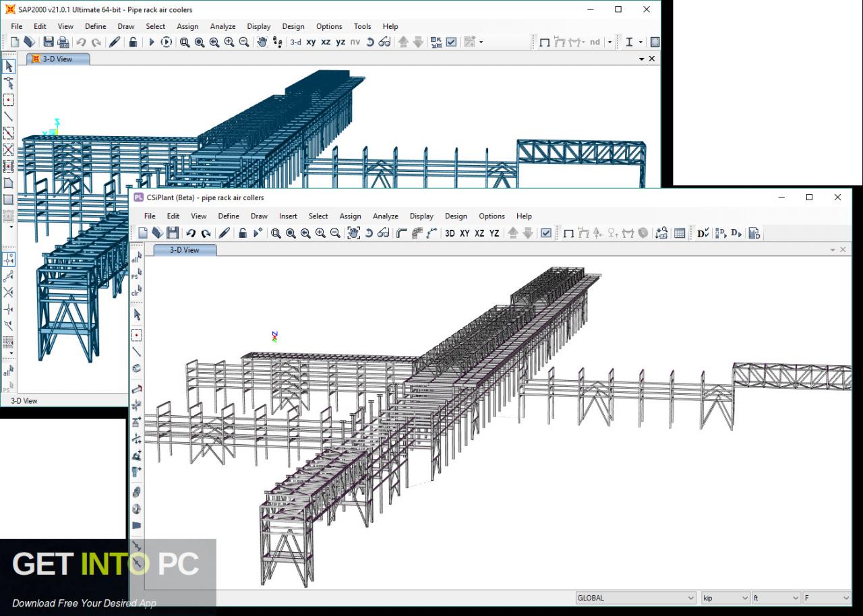Toggle display options checkbox in CSiPlant toolbar
The height and width of the screenshot is (616, 863).
point(546,233)
